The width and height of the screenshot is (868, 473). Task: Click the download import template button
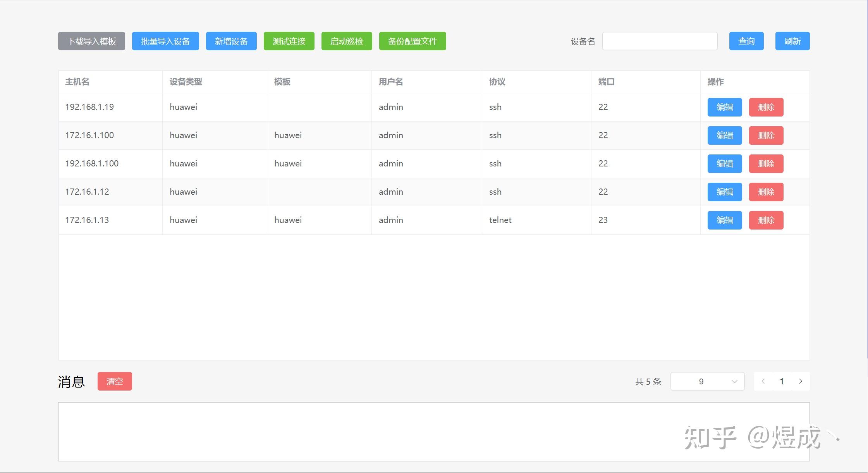click(x=91, y=41)
